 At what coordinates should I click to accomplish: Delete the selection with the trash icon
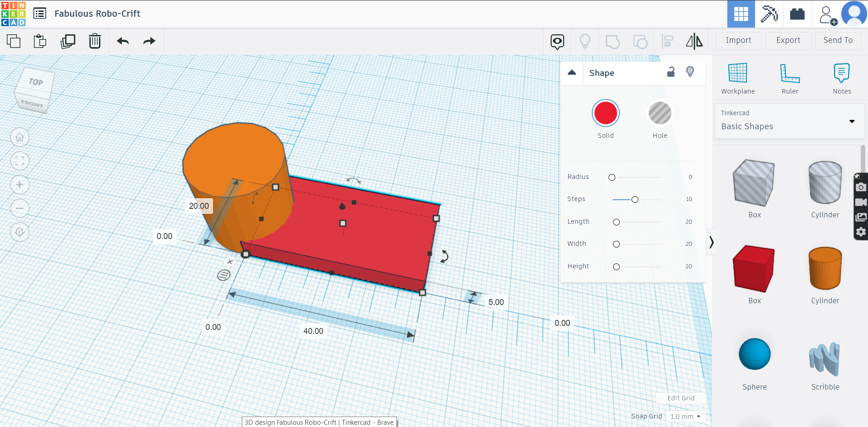95,41
